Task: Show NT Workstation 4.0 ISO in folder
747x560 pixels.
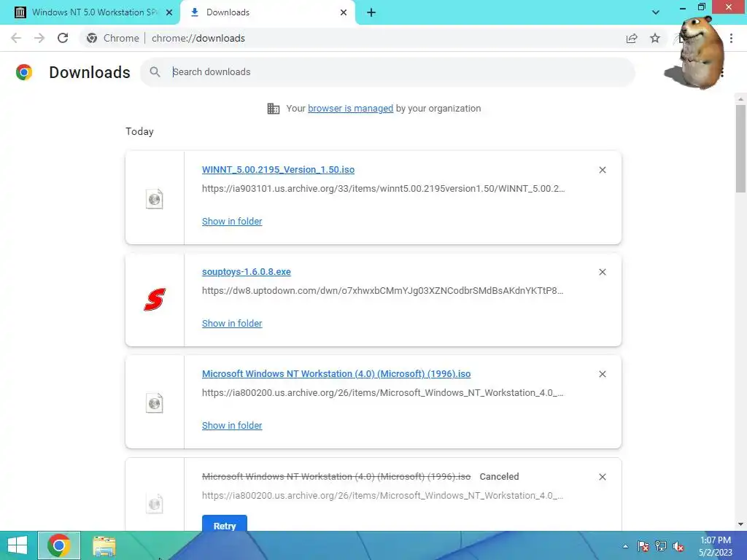Action: pyautogui.click(x=232, y=426)
